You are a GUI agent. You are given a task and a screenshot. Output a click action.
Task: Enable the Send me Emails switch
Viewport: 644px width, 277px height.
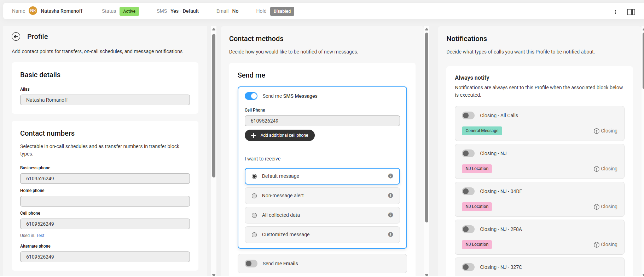pyautogui.click(x=251, y=264)
